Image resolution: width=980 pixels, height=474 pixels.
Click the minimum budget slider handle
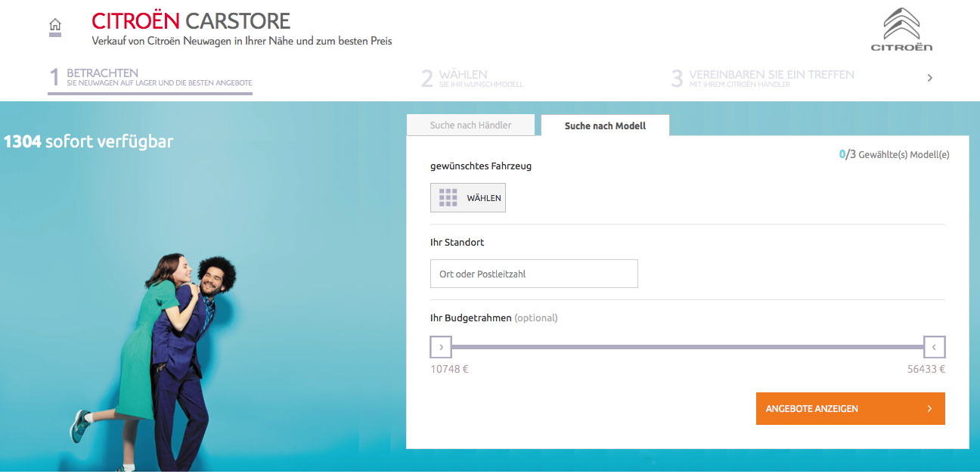[x=441, y=347]
